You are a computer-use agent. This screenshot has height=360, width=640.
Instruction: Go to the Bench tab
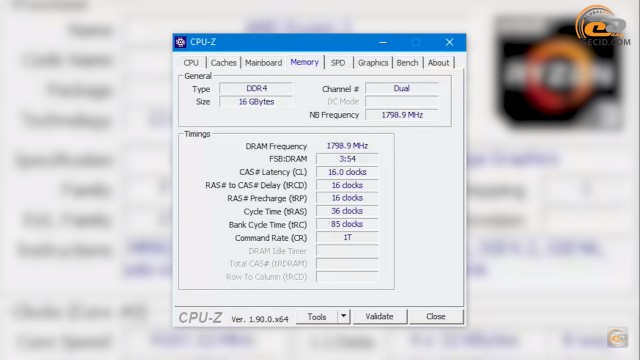pos(407,63)
